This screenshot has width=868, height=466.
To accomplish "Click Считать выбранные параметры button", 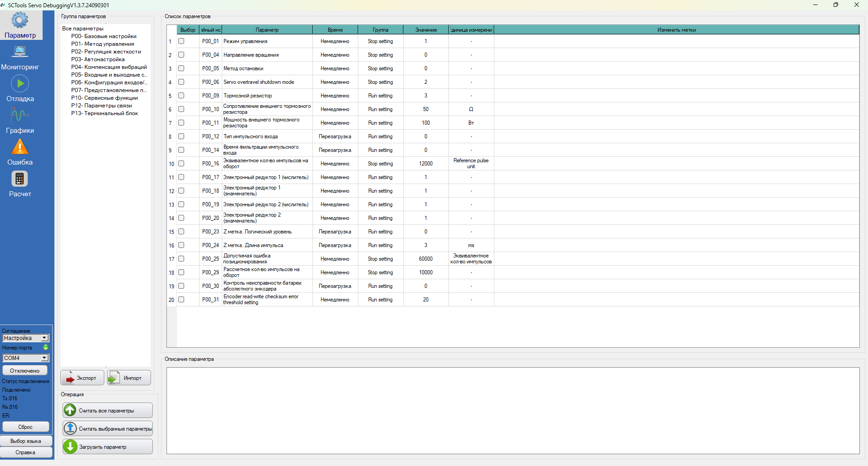I will (x=107, y=428).
